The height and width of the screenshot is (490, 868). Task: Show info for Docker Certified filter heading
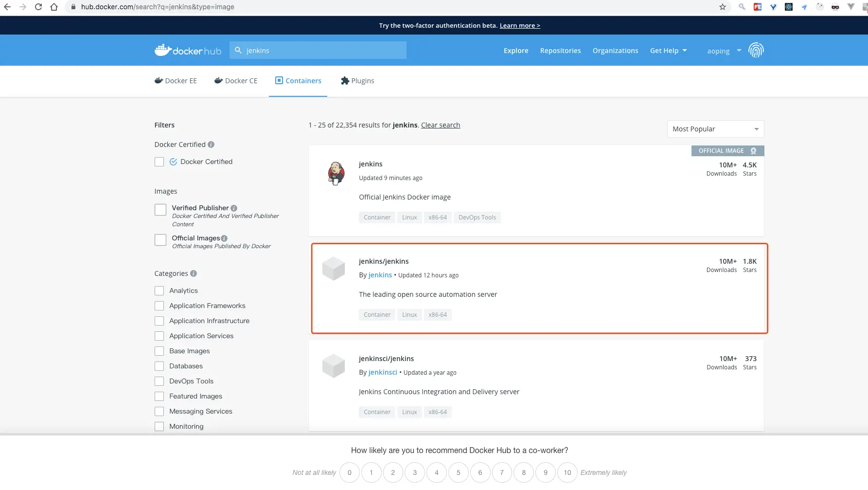(211, 145)
